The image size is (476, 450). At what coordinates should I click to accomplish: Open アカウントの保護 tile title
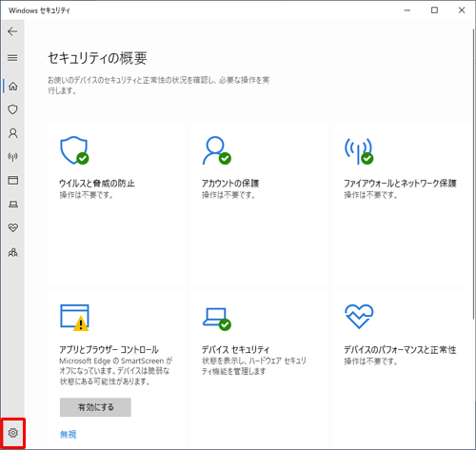coord(230,184)
